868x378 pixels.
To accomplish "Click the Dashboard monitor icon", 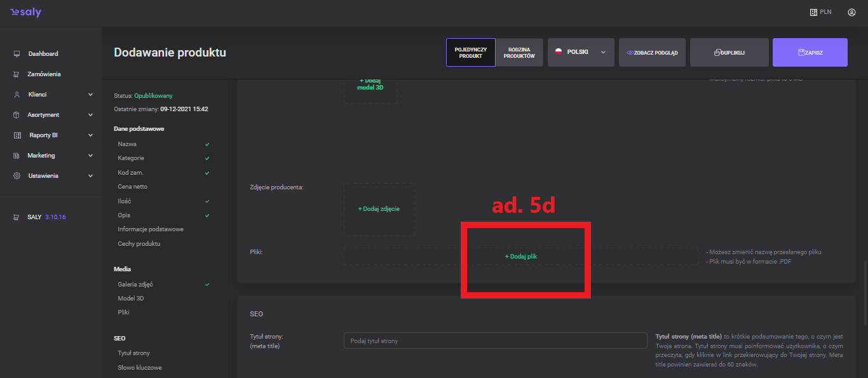I will click(x=17, y=54).
